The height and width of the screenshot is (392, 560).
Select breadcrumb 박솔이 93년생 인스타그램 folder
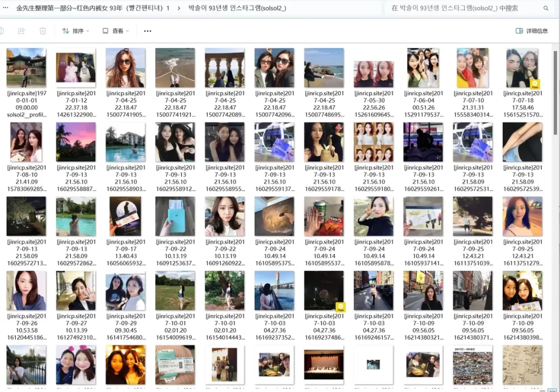coord(237,8)
